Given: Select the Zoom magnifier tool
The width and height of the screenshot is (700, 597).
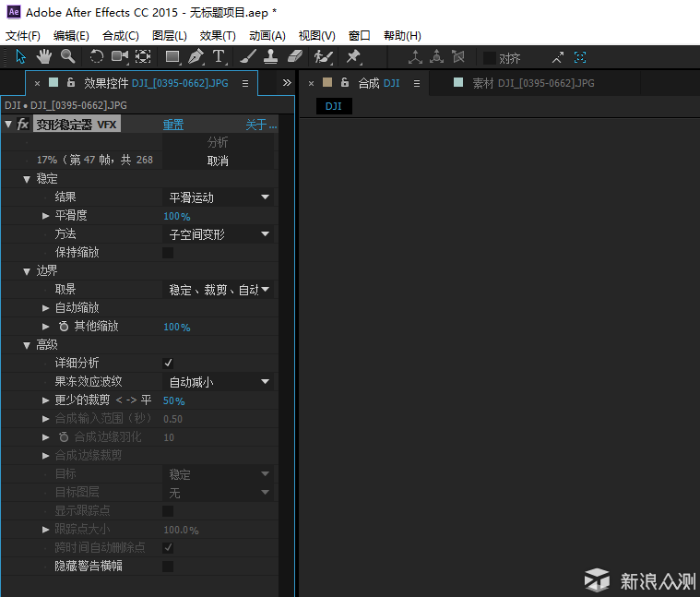Looking at the screenshot, I should [x=67, y=56].
